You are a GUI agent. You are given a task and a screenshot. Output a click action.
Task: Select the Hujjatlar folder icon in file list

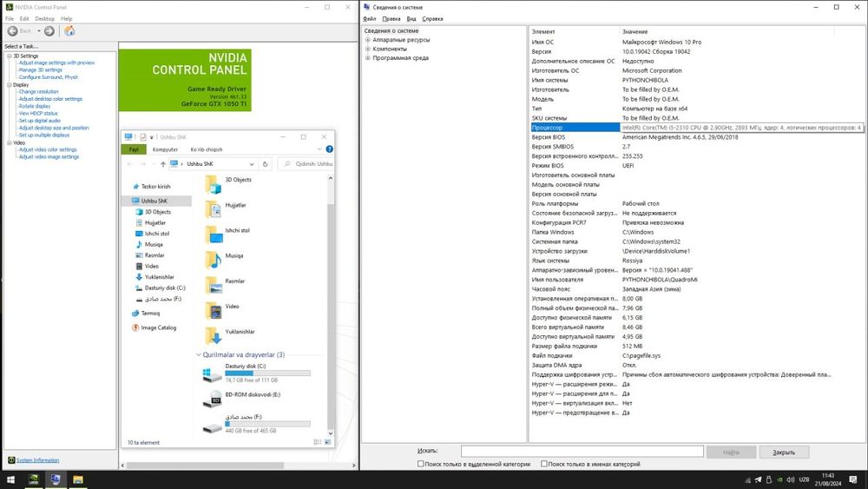coord(214,209)
